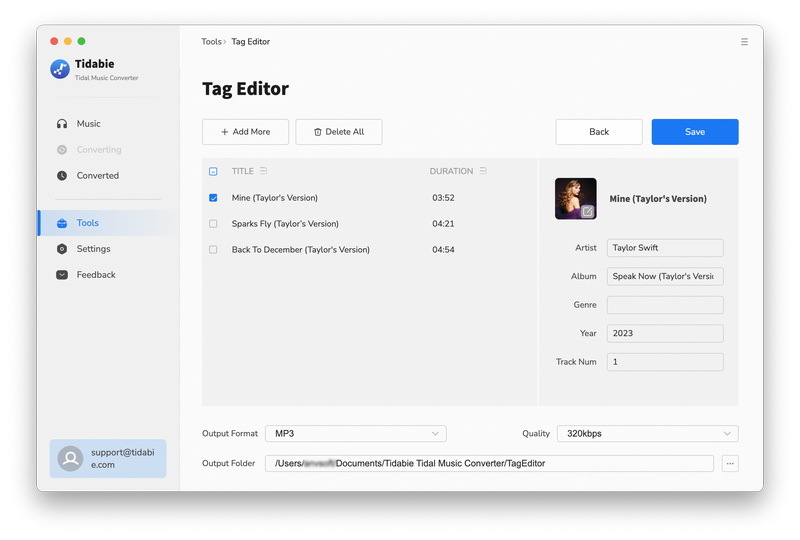Open the hamburger menu icon at top right
Screen dimensions: 800x540
point(744,42)
